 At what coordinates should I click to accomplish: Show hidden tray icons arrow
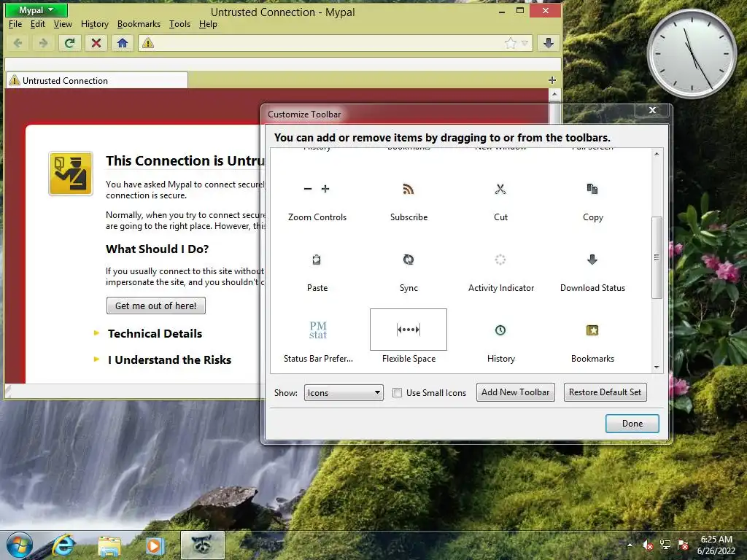630,545
